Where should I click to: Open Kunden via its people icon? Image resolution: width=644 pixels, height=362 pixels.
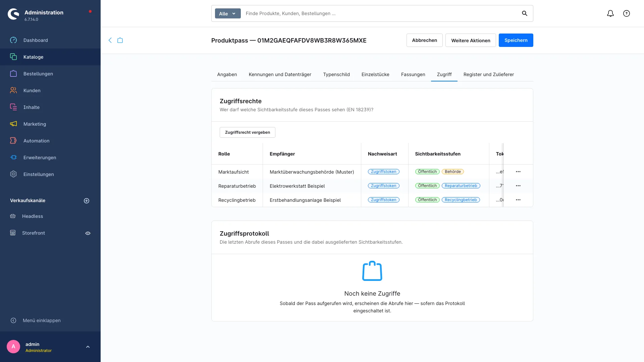tap(13, 90)
